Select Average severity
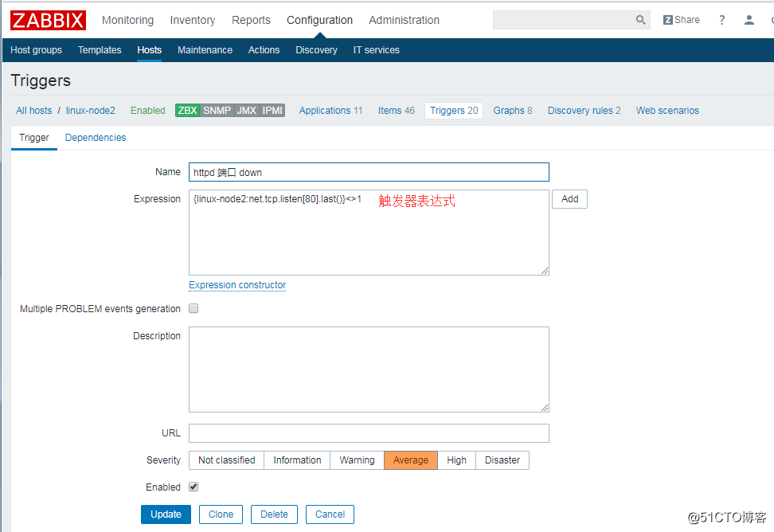Viewport: 774px width, 532px height. click(411, 460)
